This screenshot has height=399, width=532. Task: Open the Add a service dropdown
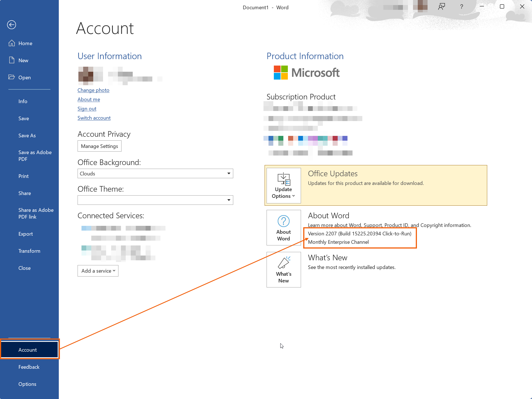click(98, 271)
